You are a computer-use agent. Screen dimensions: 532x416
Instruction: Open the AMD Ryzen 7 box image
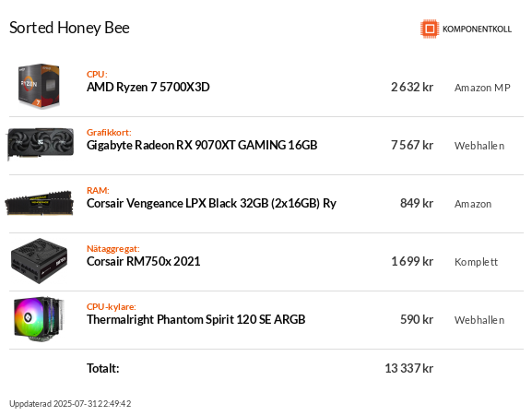click(39, 86)
